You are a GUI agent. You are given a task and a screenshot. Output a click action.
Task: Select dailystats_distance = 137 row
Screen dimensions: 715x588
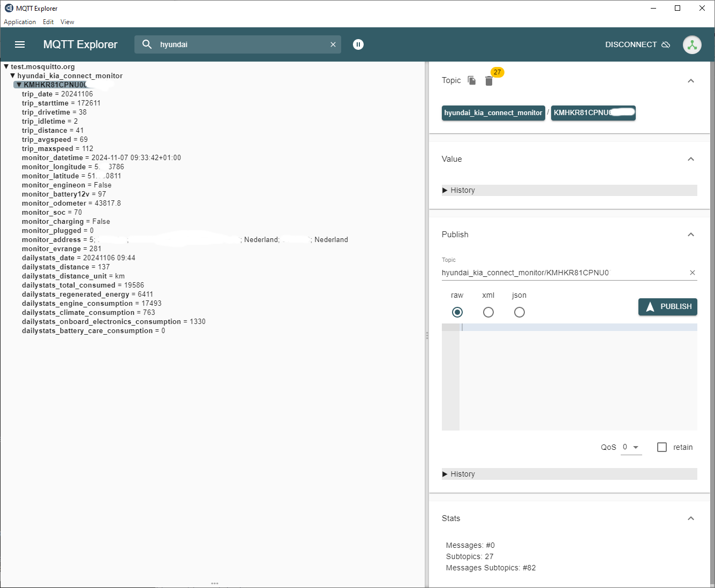click(x=66, y=267)
